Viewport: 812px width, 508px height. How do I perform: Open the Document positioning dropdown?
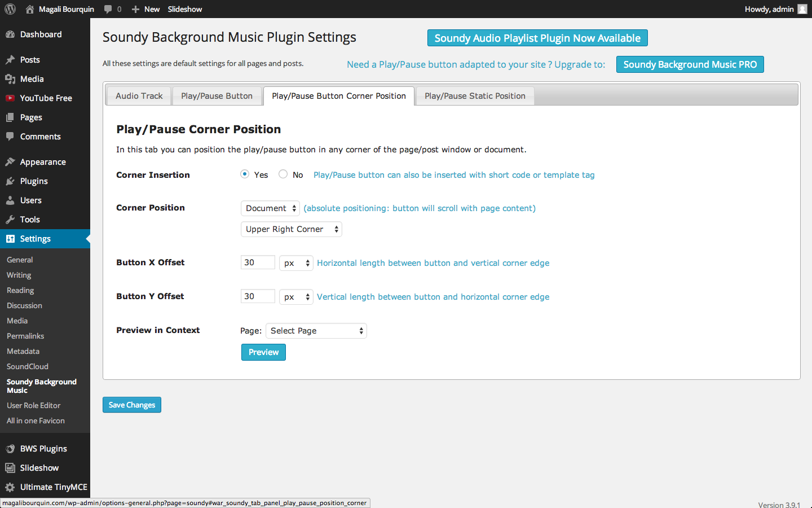point(270,208)
